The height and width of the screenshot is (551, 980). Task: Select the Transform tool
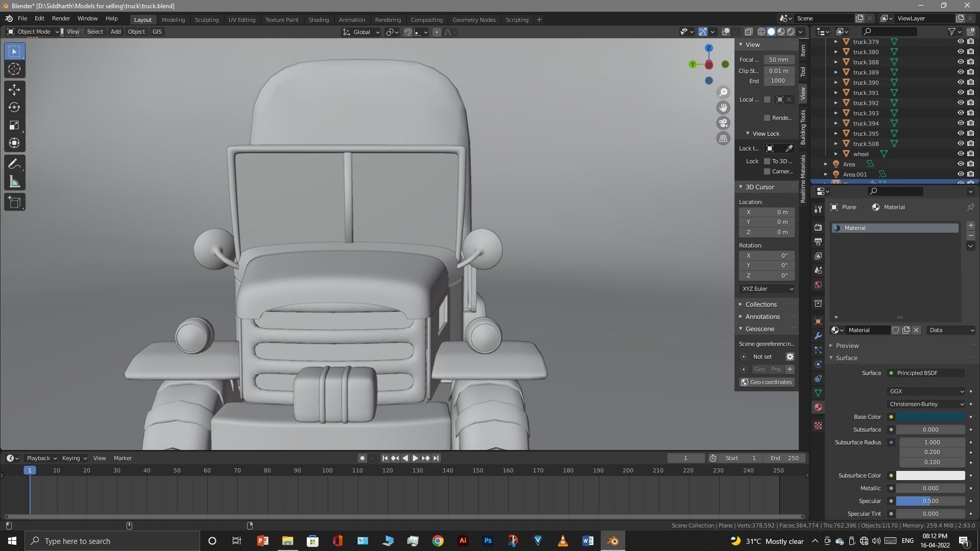tap(14, 143)
